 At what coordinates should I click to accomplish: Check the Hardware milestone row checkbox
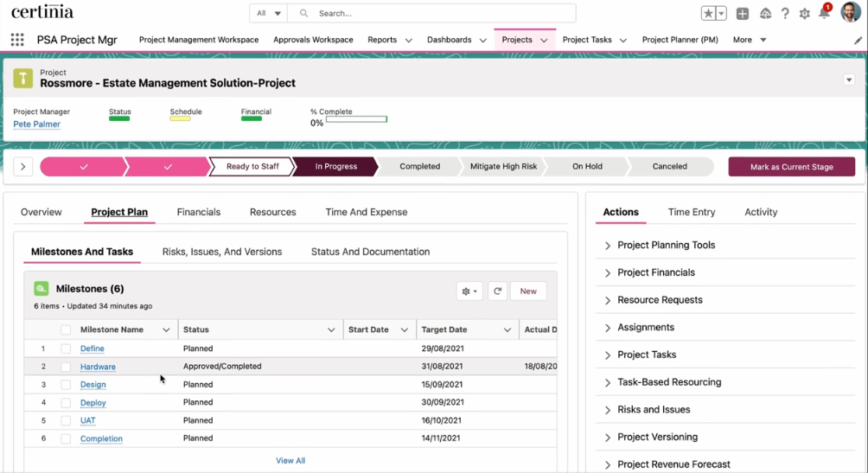(x=66, y=367)
